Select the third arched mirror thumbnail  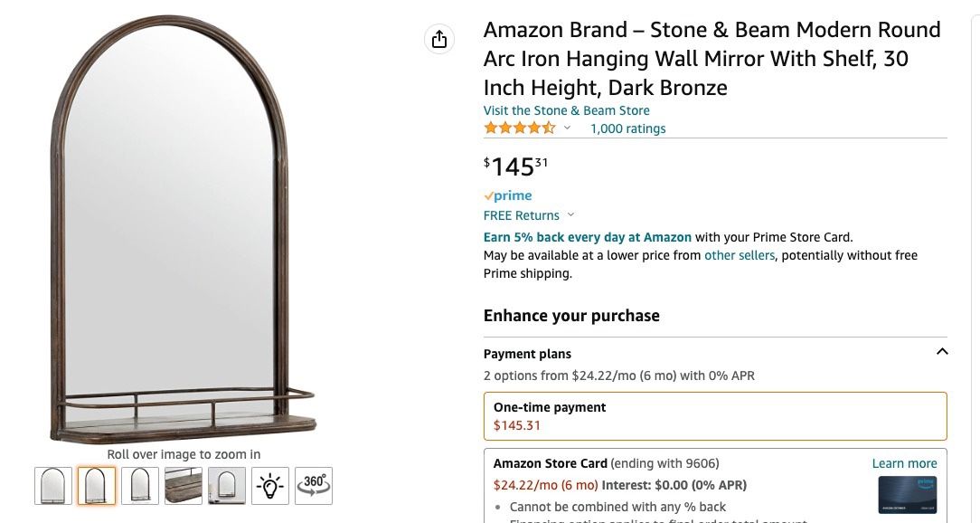pos(139,486)
